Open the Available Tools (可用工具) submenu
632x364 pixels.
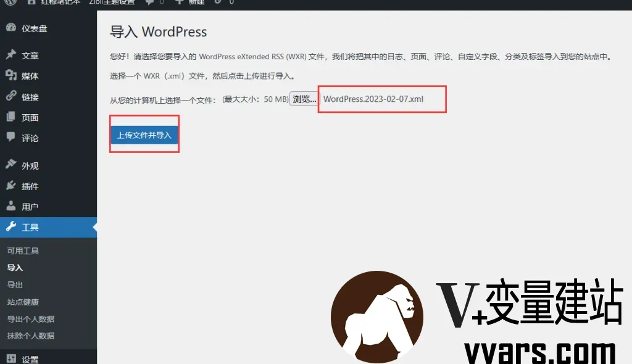(x=23, y=251)
